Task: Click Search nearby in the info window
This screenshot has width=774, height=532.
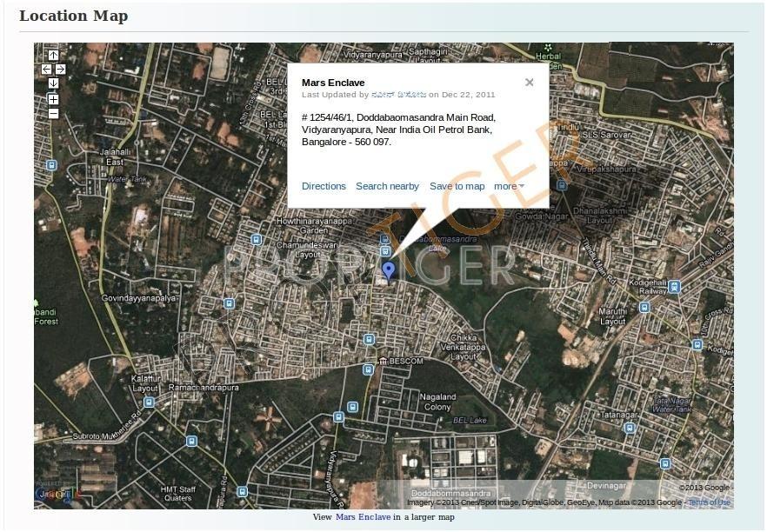Action: [387, 186]
